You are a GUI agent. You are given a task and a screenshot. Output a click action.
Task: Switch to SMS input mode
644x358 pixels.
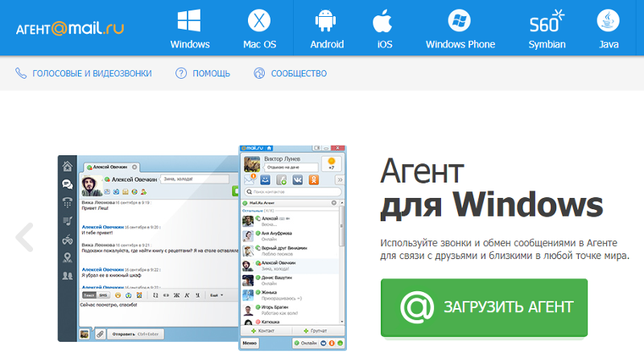[103, 295]
